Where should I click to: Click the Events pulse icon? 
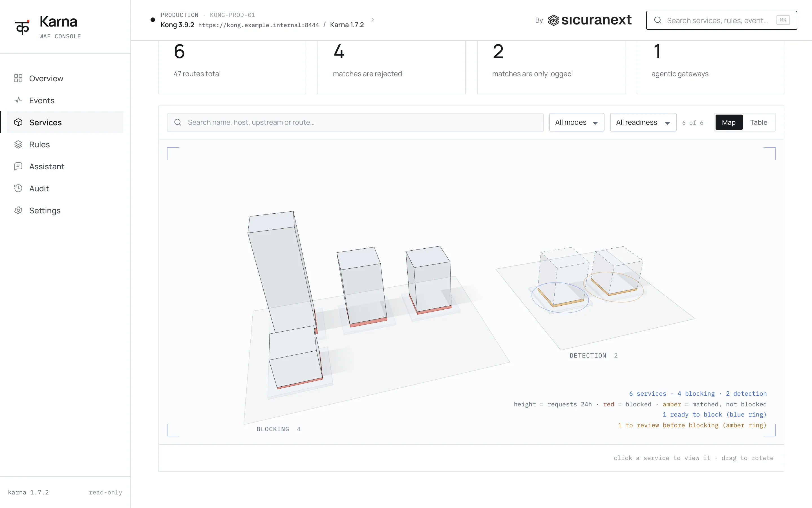coord(18,100)
